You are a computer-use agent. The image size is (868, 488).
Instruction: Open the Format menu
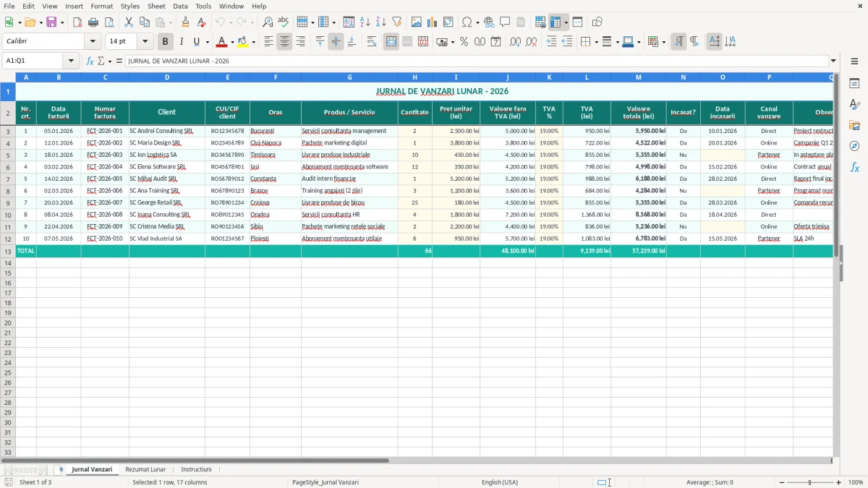click(101, 6)
